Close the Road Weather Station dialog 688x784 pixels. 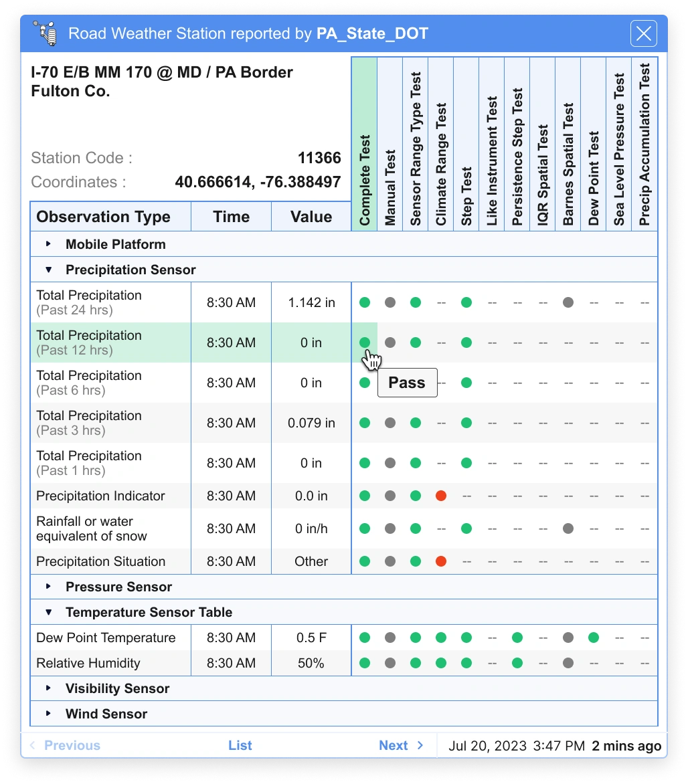644,33
